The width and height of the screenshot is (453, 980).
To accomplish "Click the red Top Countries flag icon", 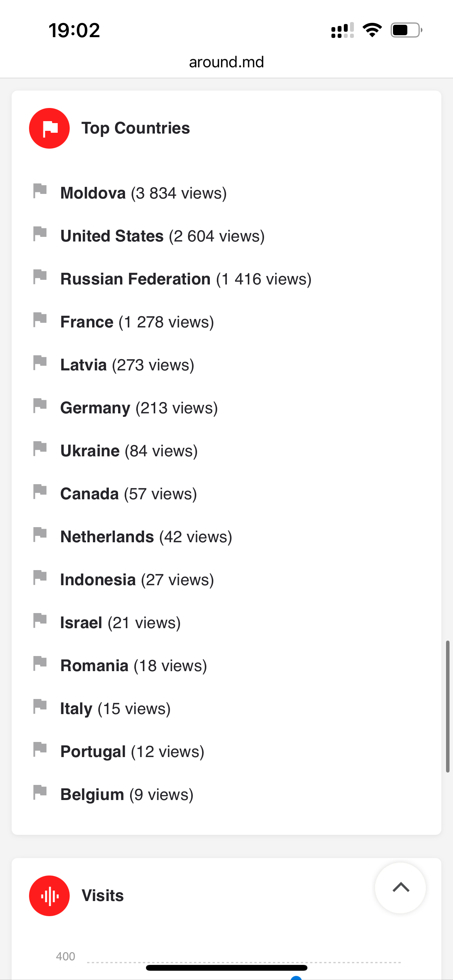I will (x=49, y=128).
